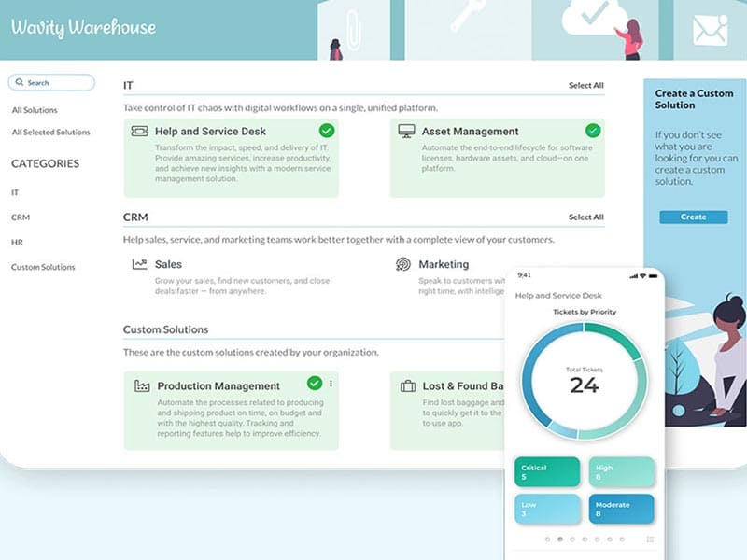Viewport: 747px width, 560px height.
Task: Select the CRM category in sidebar
Action: [21, 217]
